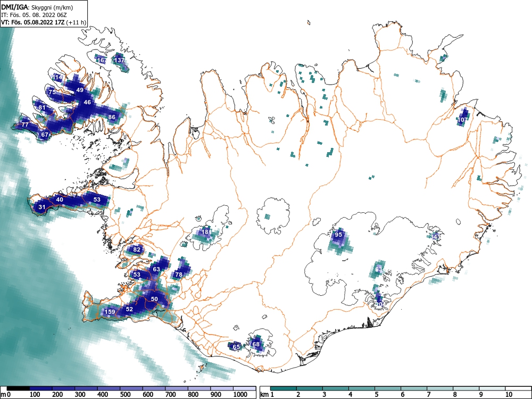532x399 pixels.
Task: Select the 'IT: Fös. 05. 08. 2022 06Z' line
Action: 33,15
